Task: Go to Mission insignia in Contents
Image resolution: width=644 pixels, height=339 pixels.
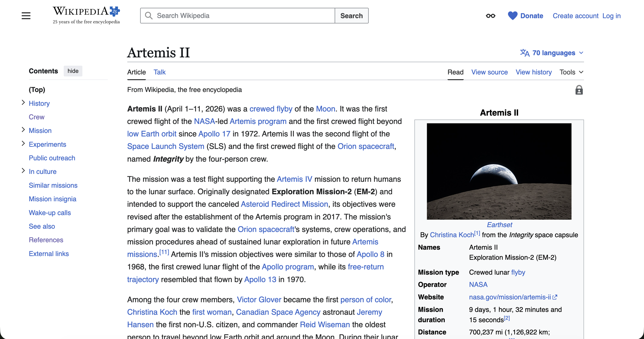Action: (x=53, y=199)
